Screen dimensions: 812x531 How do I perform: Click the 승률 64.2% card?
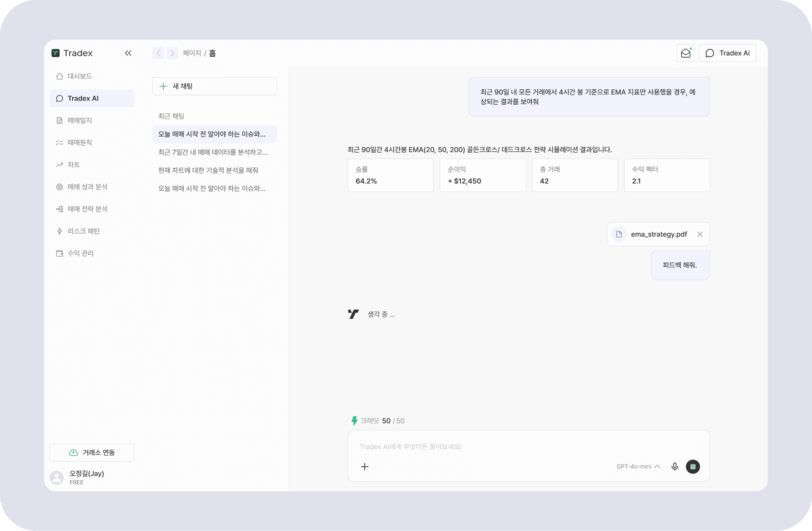click(391, 175)
